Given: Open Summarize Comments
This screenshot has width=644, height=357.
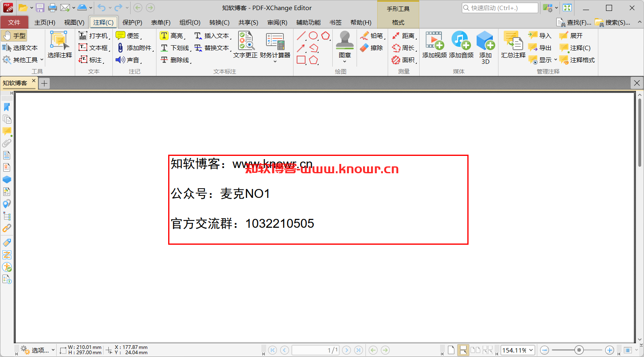Looking at the screenshot, I should click(x=513, y=44).
